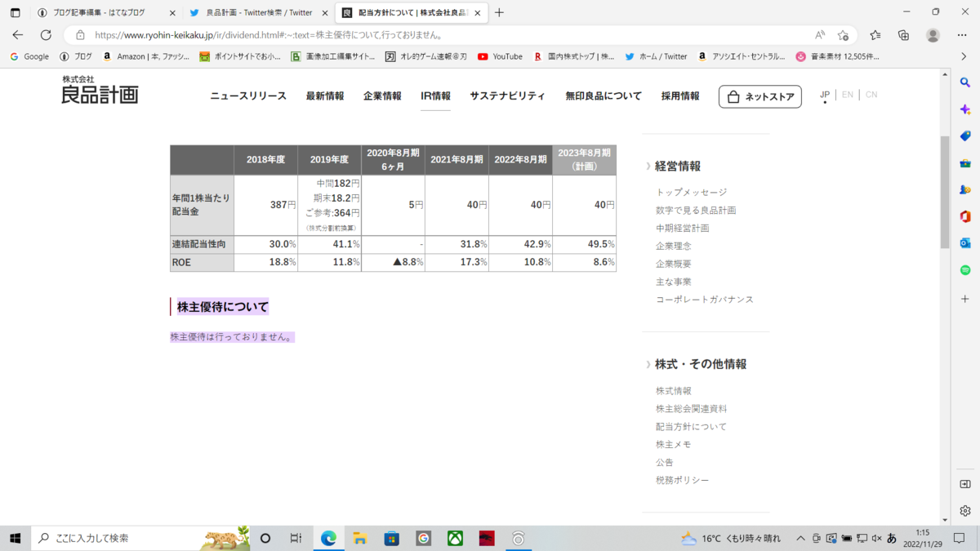This screenshot has width=980, height=551.
Task: Click the page vertical scrollbar thumb
Action: click(945, 192)
